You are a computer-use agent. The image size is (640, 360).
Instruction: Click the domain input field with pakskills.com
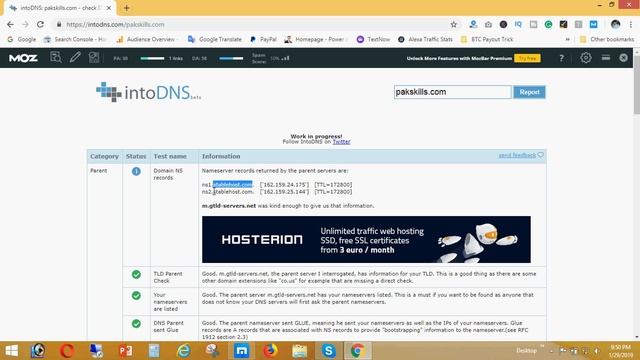452,92
